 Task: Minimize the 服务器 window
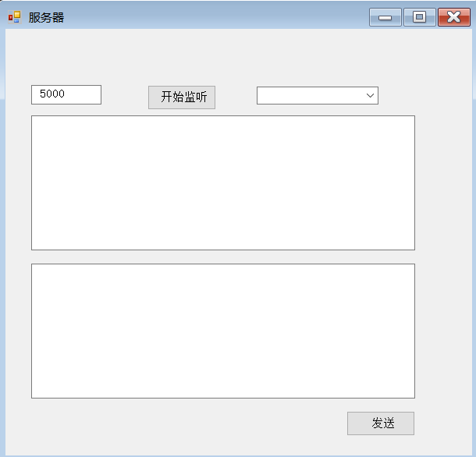(385, 17)
